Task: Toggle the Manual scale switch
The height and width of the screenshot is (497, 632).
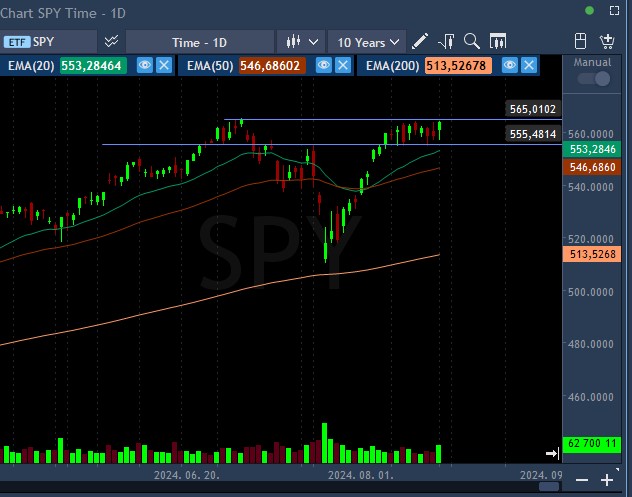Action: click(x=594, y=79)
